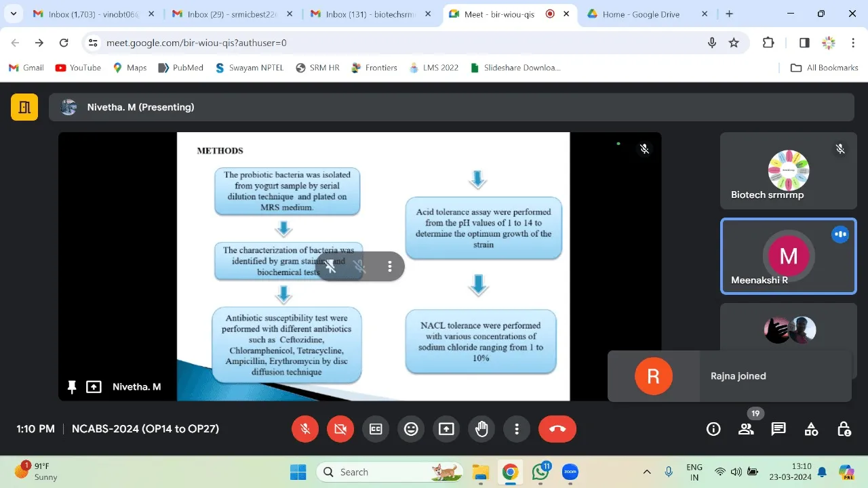Reload the Meet page
Image resolution: width=868 pixels, height=488 pixels.
coord(64,43)
